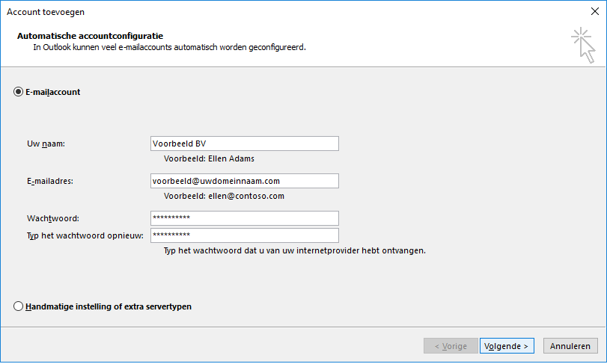
Task: Click the Typ het wachtwoord opnieuw label
Action: tap(85, 235)
